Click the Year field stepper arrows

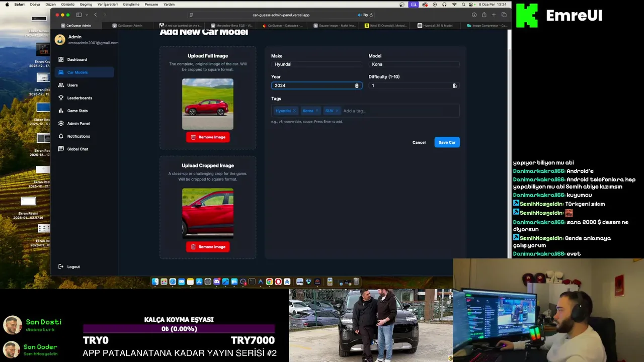pos(357,85)
